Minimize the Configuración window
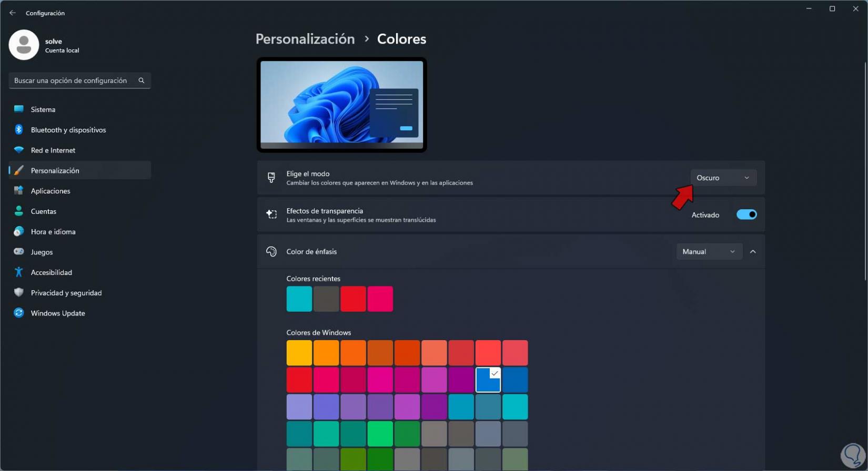The width and height of the screenshot is (868, 471). coord(809,9)
